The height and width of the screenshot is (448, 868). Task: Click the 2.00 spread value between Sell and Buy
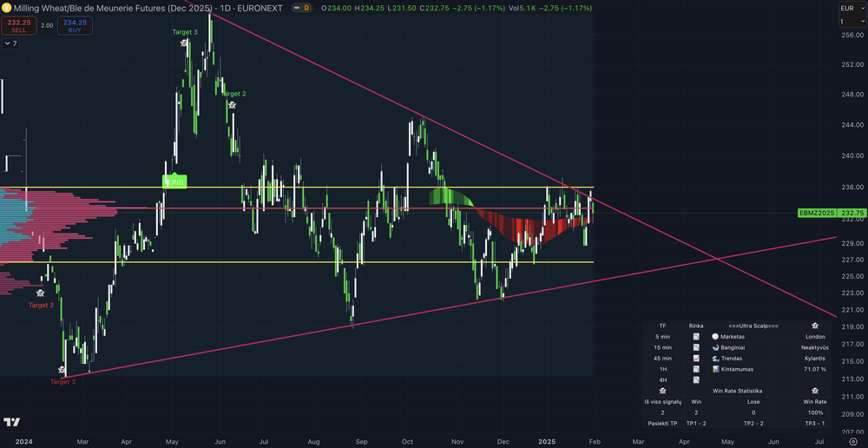click(x=47, y=25)
